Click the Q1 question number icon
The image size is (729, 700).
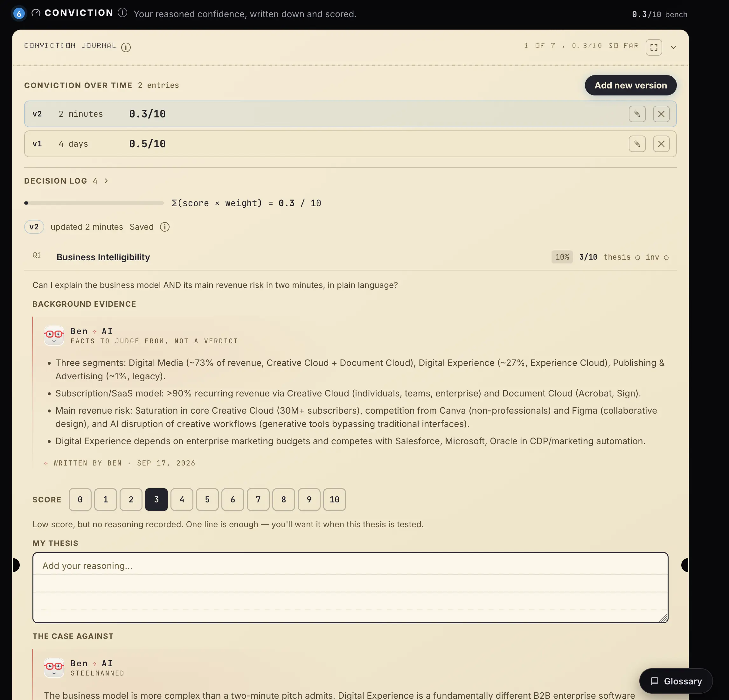click(x=37, y=255)
